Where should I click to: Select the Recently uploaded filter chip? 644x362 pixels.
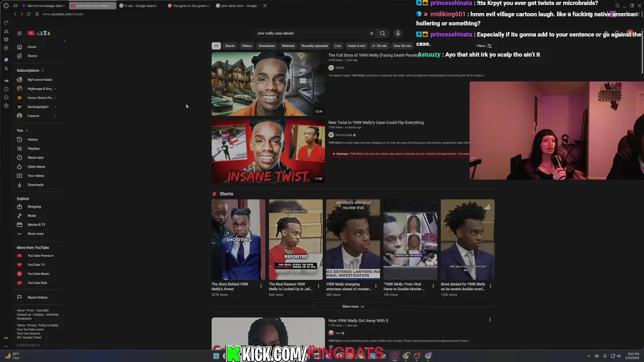[x=314, y=46]
